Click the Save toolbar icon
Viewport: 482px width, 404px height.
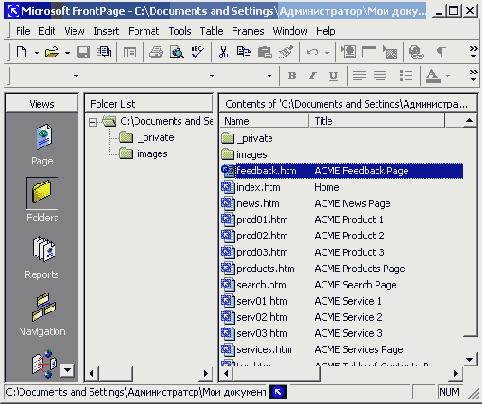click(x=83, y=52)
